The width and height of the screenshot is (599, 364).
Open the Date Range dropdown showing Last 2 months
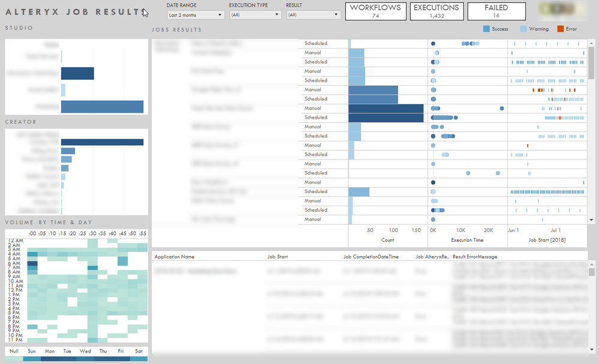coord(195,15)
